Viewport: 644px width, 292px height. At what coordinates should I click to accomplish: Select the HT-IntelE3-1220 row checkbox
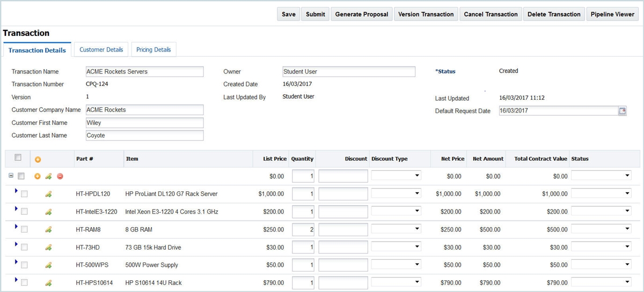point(24,211)
